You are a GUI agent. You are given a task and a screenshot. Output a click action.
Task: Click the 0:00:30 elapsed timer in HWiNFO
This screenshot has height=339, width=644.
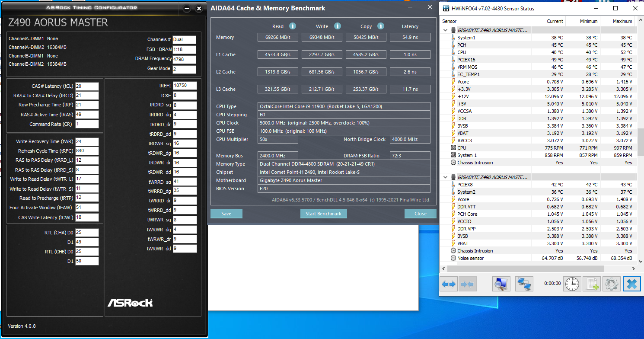click(x=552, y=284)
